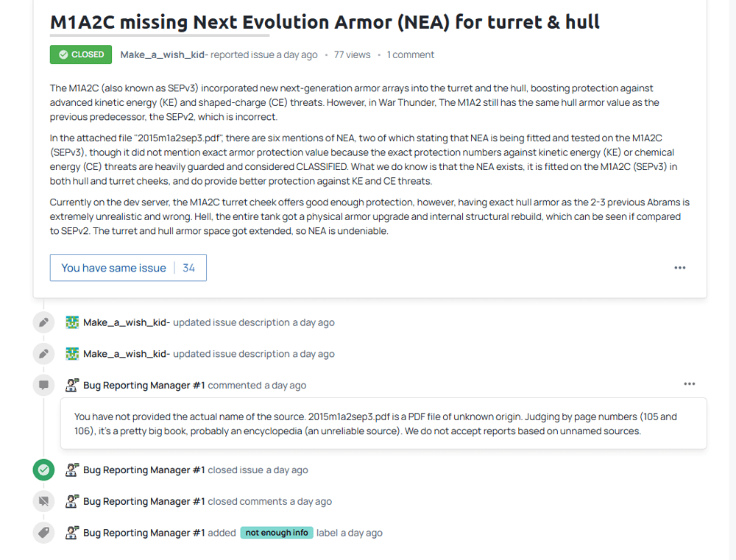Click the green CLOSED status badge
Viewport: 736px width, 560px height.
pyautogui.click(x=81, y=54)
